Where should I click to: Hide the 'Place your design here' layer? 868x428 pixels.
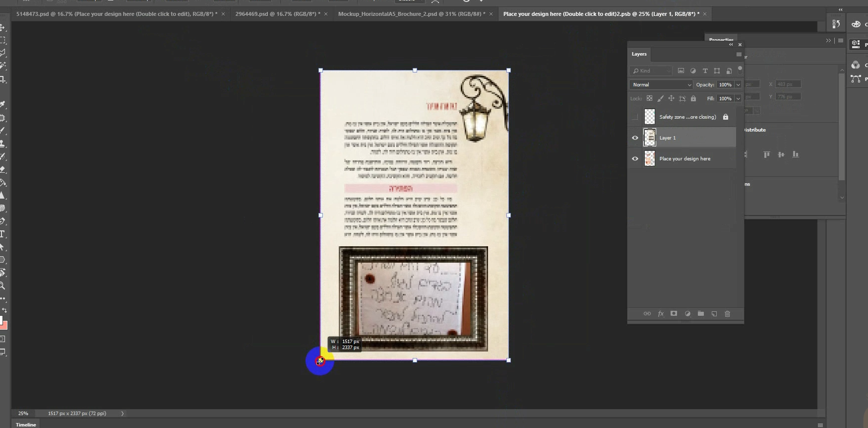point(635,159)
